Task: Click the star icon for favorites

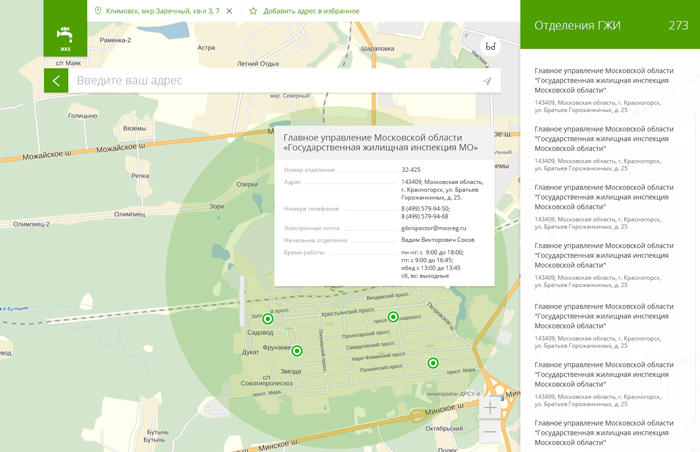Action: coord(253,11)
